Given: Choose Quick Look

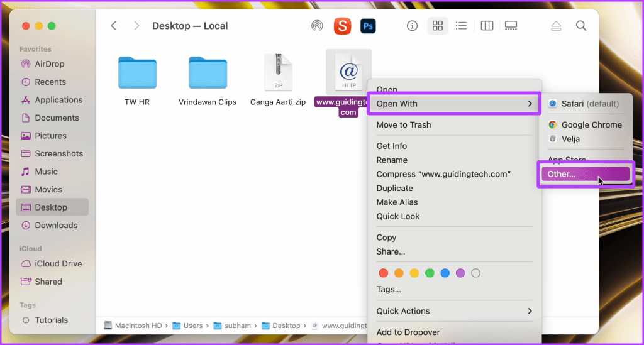Looking at the screenshot, I should coord(454,216).
